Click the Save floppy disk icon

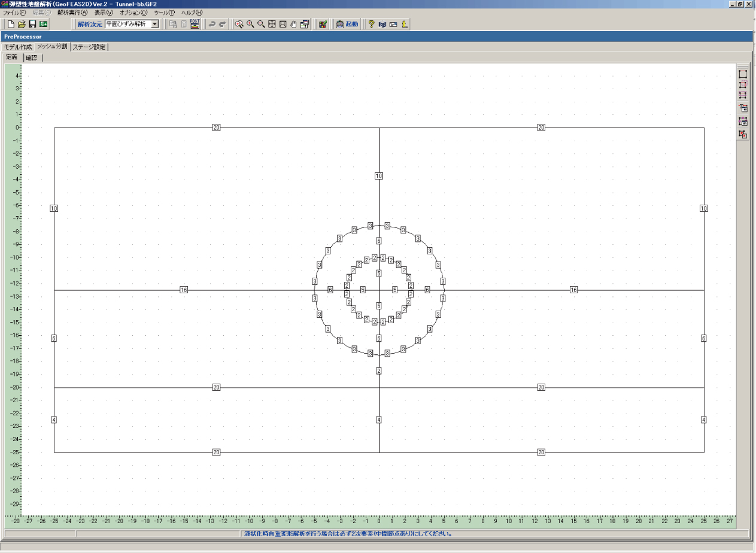[x=32, y=25]
